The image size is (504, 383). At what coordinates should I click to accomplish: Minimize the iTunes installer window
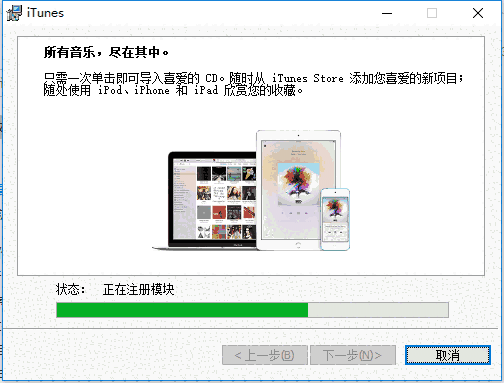[387, 13]
